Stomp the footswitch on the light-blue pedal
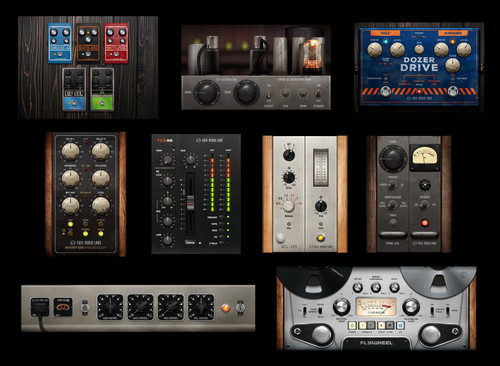 60,54
